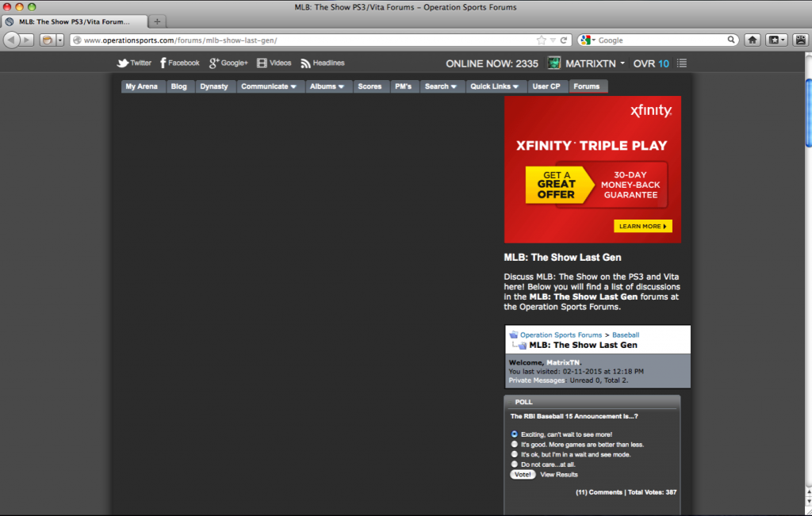Open the Videos film icon

262,63
